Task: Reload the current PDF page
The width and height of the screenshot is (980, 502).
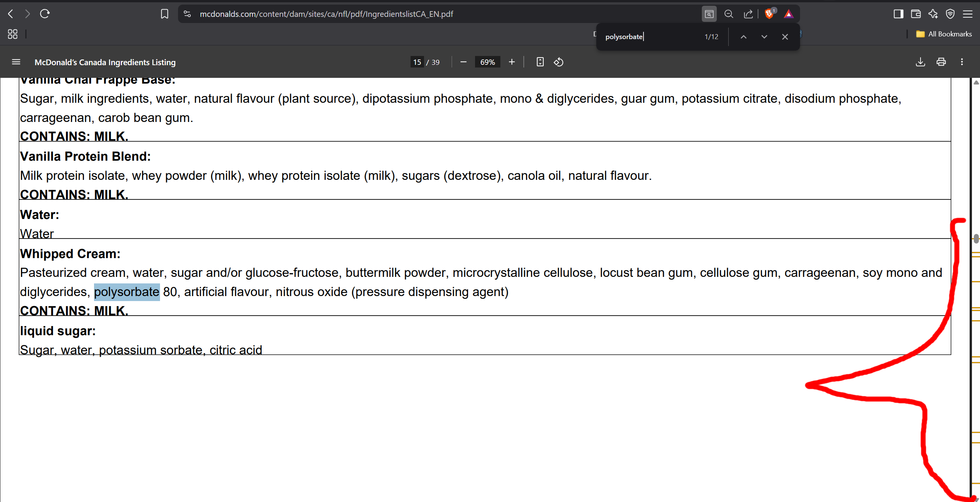Action: pos(45,14)
